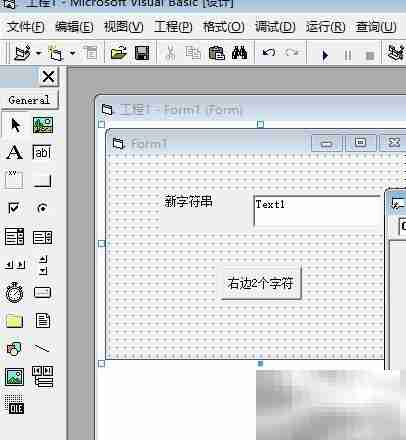Maximize the Form1 design window
Image resolution: width=406 pixels, height=440 pixels.
pos(360,143)
